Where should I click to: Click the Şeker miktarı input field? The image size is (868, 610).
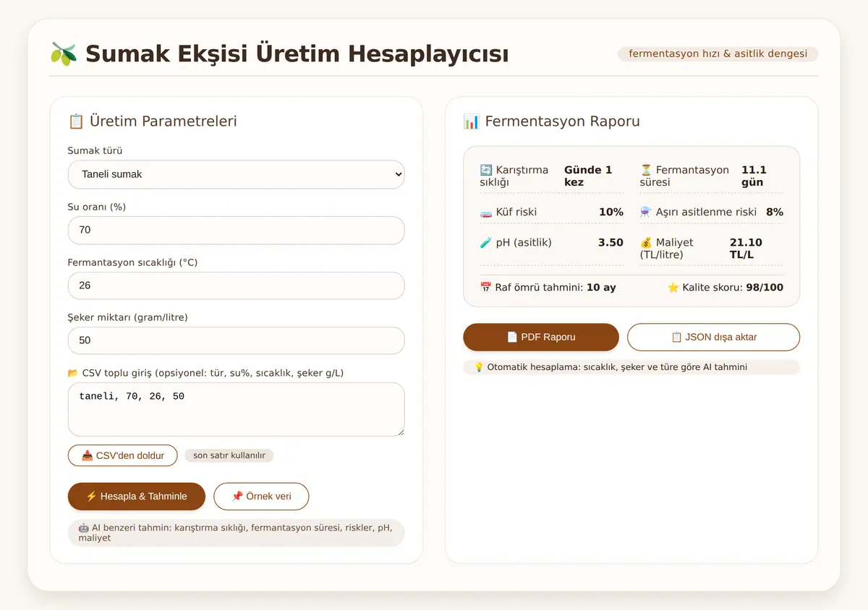(x=236, y=340)
